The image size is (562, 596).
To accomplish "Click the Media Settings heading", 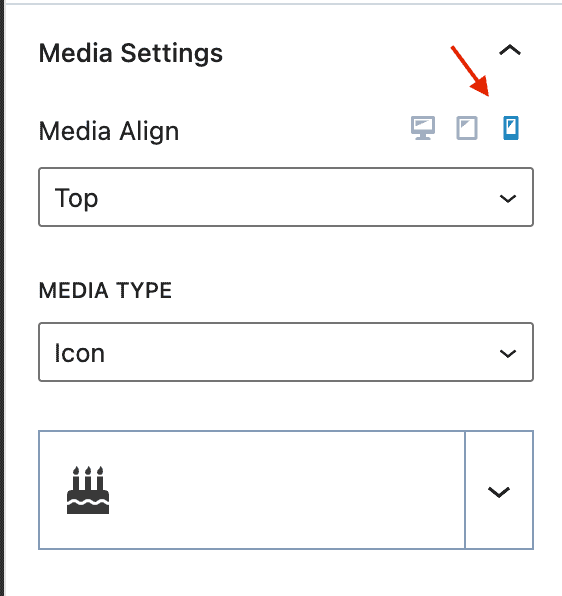I will point(131,53).
